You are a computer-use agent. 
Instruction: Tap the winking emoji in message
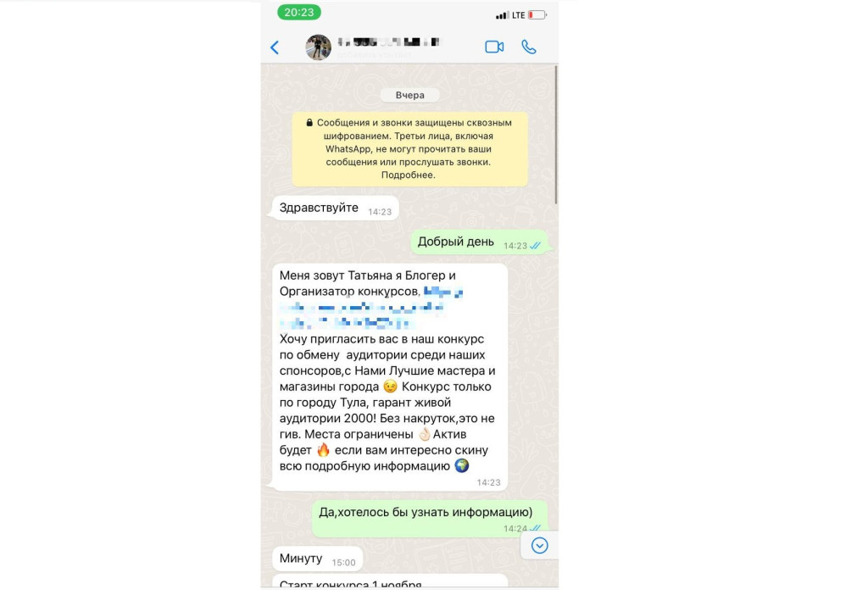pos(390,387)
